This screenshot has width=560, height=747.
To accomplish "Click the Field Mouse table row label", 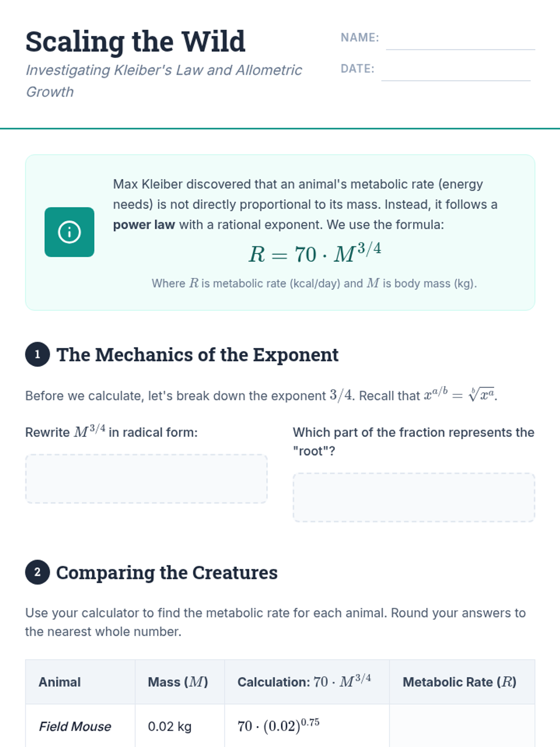I will (75, 726).
